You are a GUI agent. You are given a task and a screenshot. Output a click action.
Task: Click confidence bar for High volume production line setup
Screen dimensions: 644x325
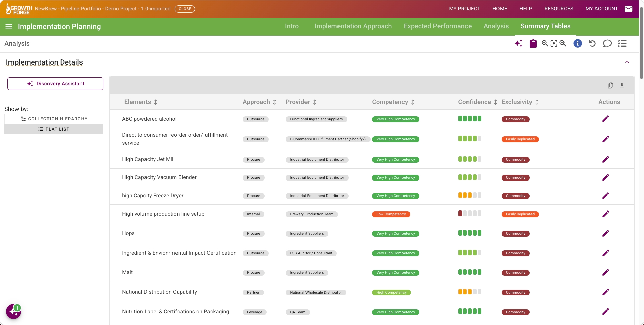(470, 213)
